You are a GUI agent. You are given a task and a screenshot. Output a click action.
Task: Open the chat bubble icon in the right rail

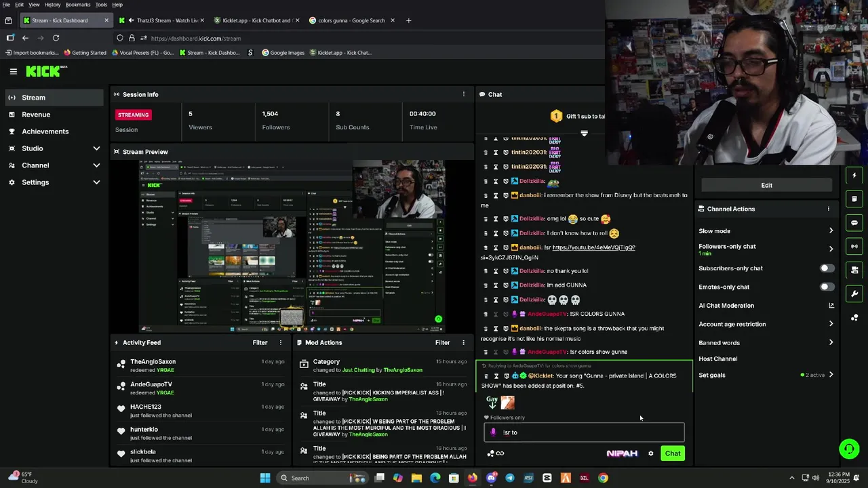click(x=854, y=222)
